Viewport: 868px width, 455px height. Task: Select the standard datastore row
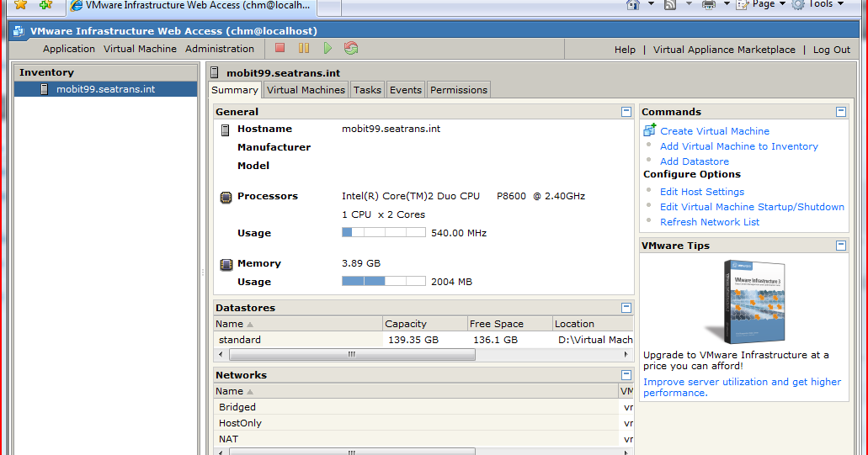point(423,340)
